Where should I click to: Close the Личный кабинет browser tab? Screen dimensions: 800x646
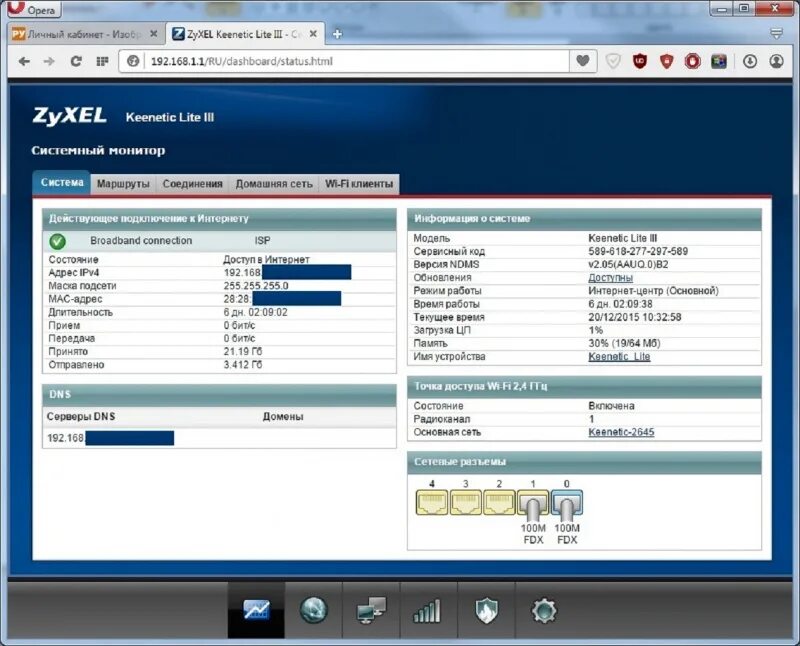click(x=153, y=34)
